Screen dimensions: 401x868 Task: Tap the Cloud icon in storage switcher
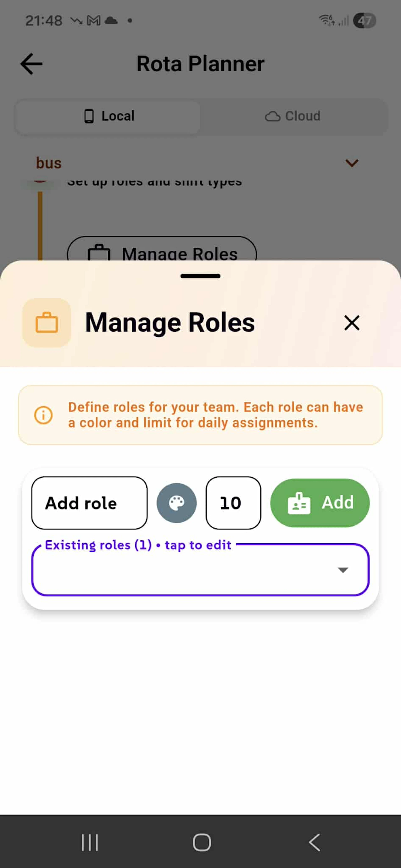[273, 116]
